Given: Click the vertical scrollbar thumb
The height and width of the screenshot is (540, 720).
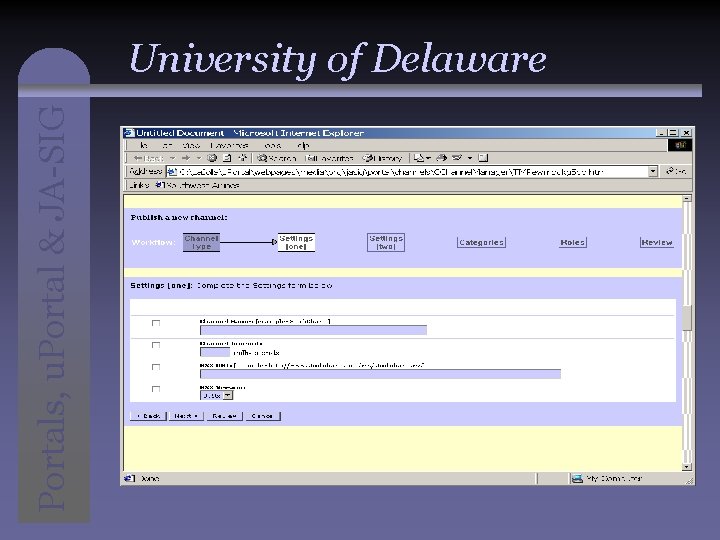Looking at the screenshot, I should (687, 318).
